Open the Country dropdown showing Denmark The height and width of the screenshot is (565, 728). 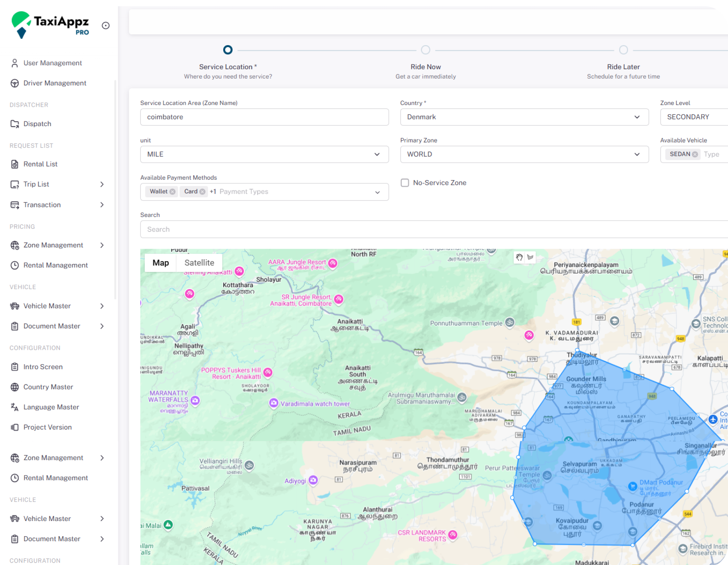coord(524,117)
